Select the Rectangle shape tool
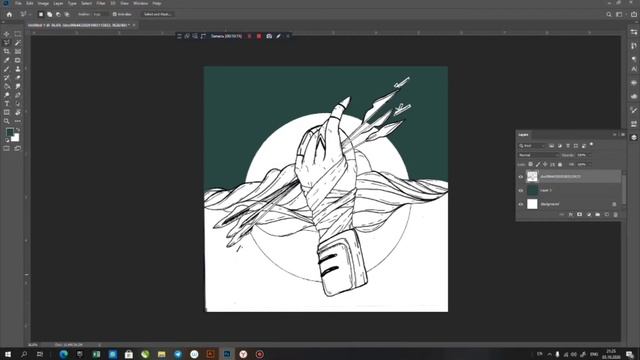This screenshot has width=640, height=360. (x=7, y=112)
